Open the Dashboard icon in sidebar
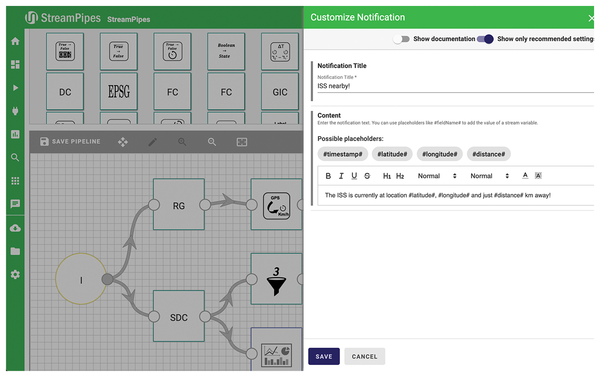This screenshot has width=600, height=377. point(15,64)
